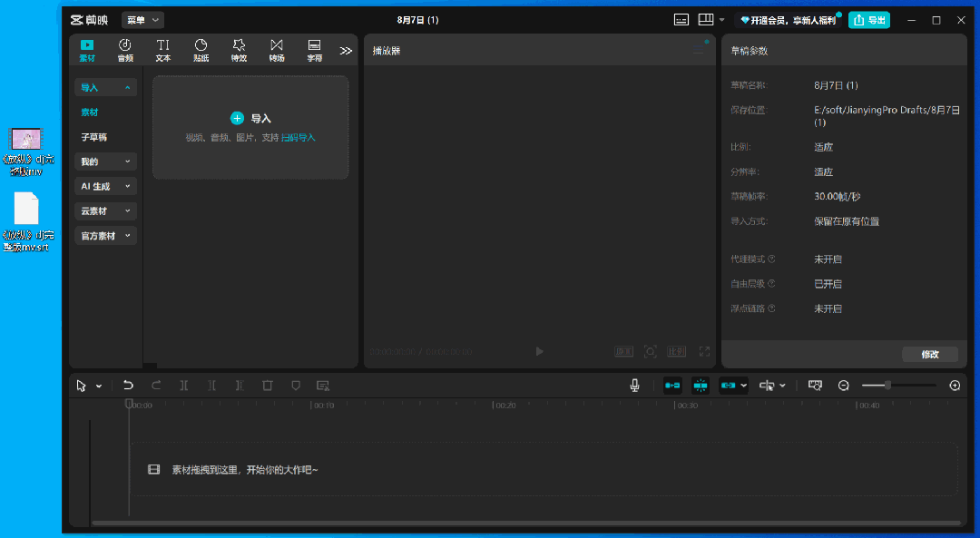Click the split clip tool
Image resolution: width=980 pixels, height=538 pixels.
pyautogui.click(x=183, y=386)
